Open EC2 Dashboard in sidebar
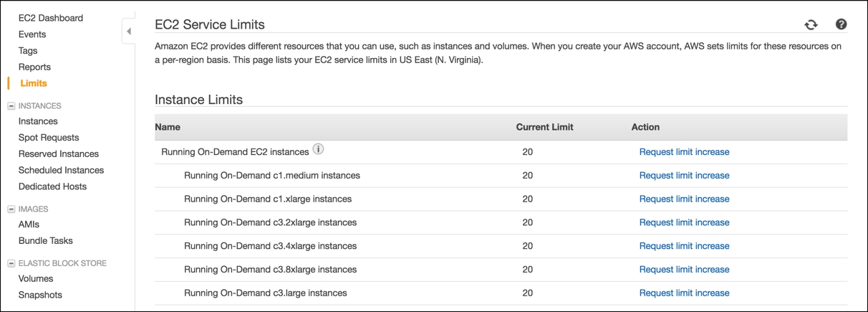Viewport: 868px width, 312px height. [51, 18]
